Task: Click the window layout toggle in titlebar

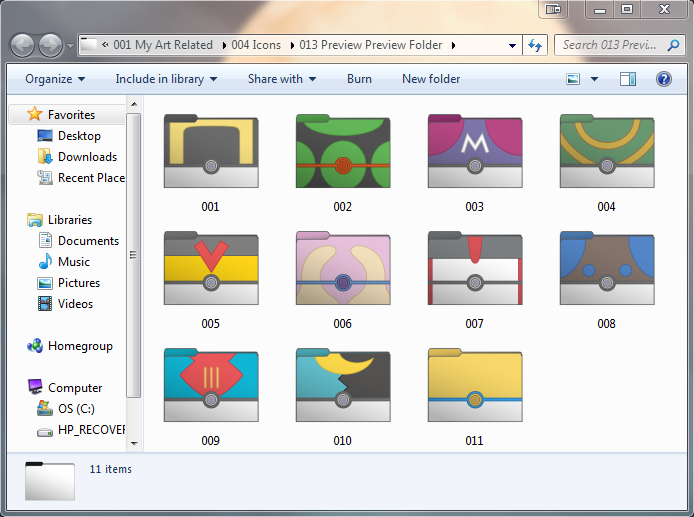Action: point(553,9)
